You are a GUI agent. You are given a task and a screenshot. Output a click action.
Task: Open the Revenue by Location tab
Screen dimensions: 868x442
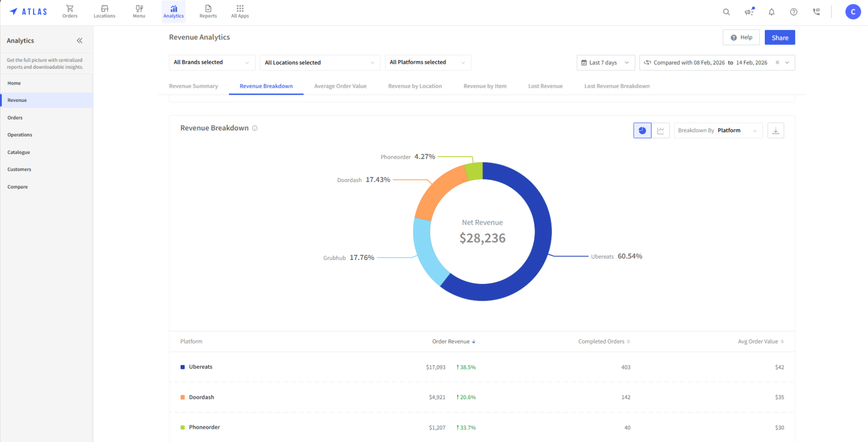[415, 86]
